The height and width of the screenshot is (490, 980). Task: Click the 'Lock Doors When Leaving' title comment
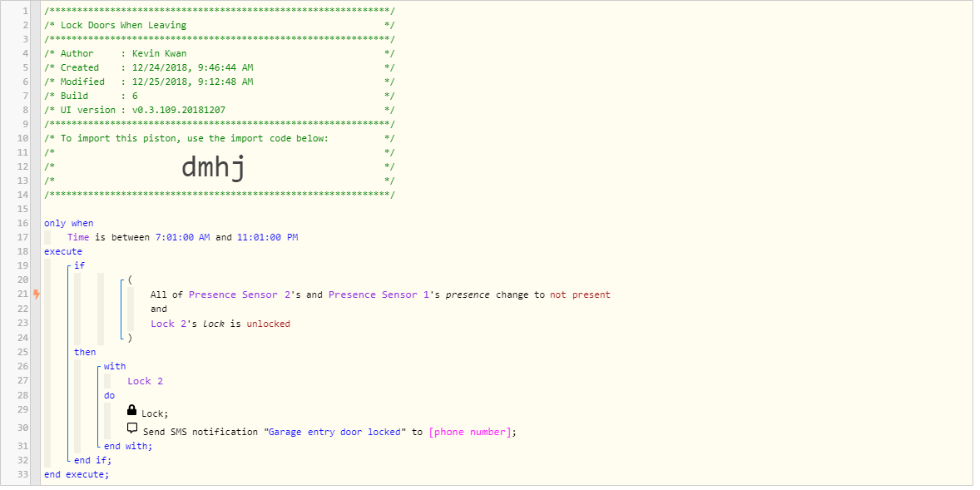click(123, 25)
